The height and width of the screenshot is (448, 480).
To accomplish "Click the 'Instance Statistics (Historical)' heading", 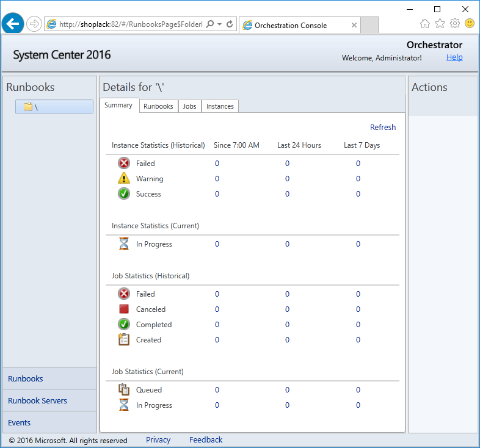I will [x=158, y=145].
